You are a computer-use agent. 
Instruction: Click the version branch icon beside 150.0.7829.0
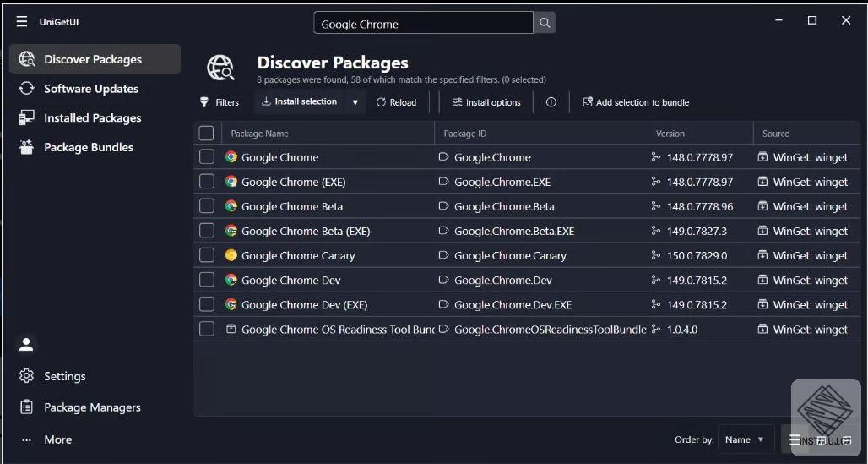coord(656,255)
